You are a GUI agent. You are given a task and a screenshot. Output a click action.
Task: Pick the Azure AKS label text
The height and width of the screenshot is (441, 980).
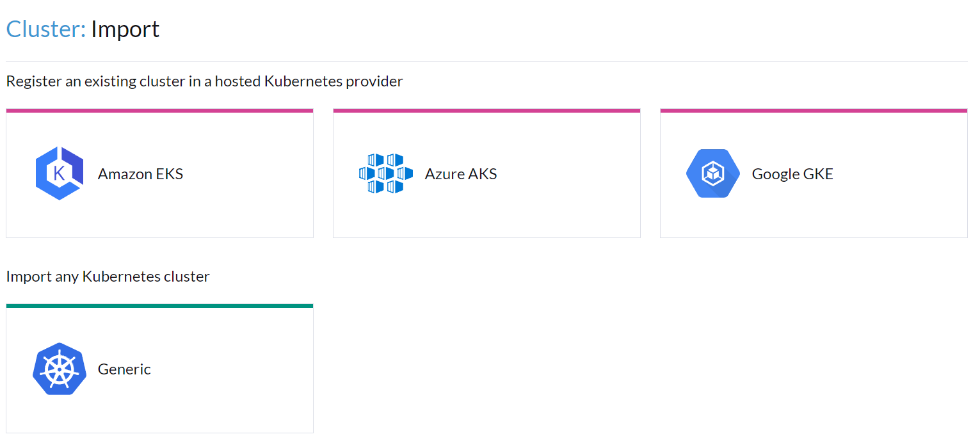461,174
